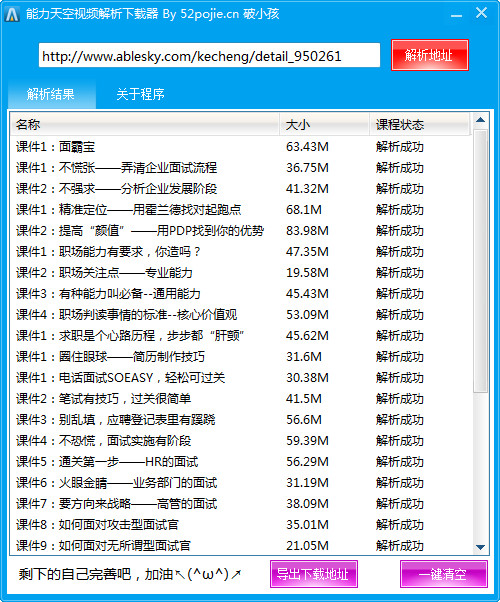Select the 用PDP找到你的优势 row
The width and height of the screenshot is (500, 602).
(x=241, y=231)
